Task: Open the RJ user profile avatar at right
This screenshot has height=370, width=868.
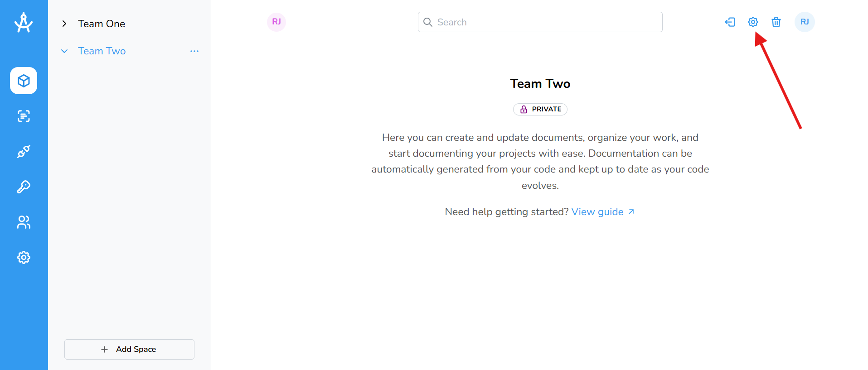Action: [x=805, y=22]
